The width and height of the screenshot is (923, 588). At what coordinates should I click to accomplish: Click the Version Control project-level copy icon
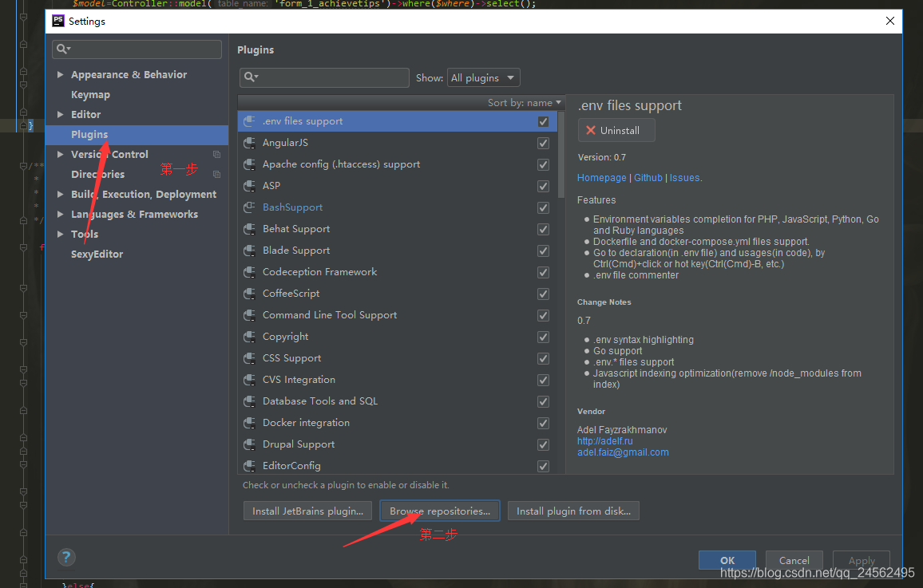click(x=216, y=154)
